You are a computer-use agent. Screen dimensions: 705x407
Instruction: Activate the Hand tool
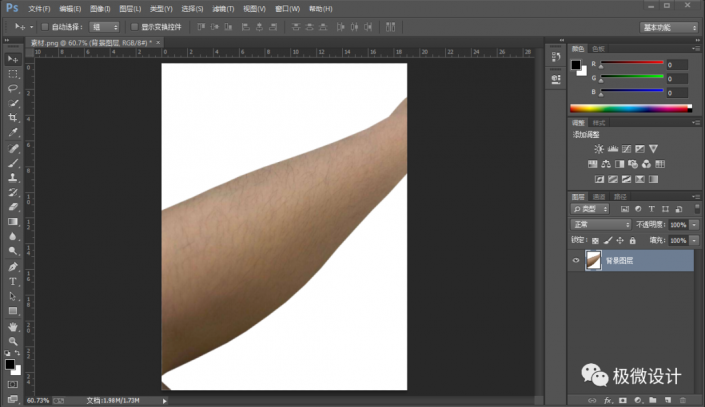(13, 326)
